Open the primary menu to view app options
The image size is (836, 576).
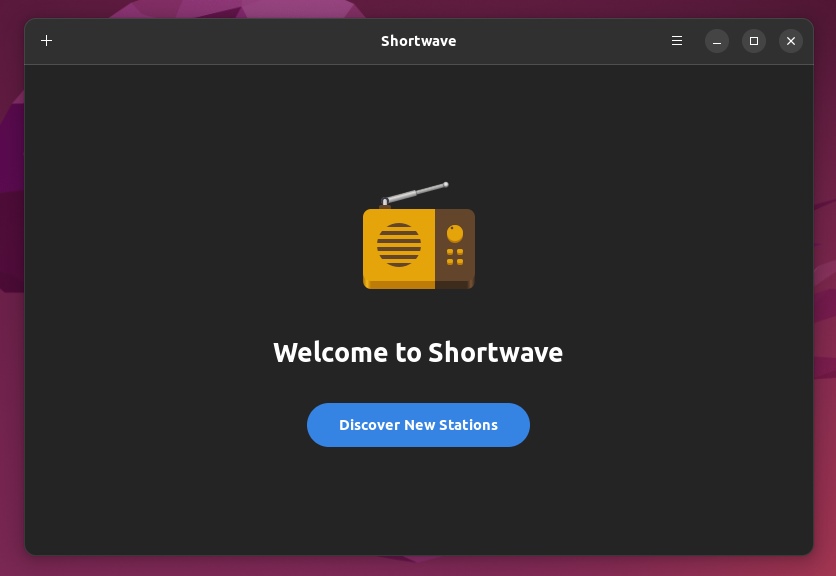point(677,41)
